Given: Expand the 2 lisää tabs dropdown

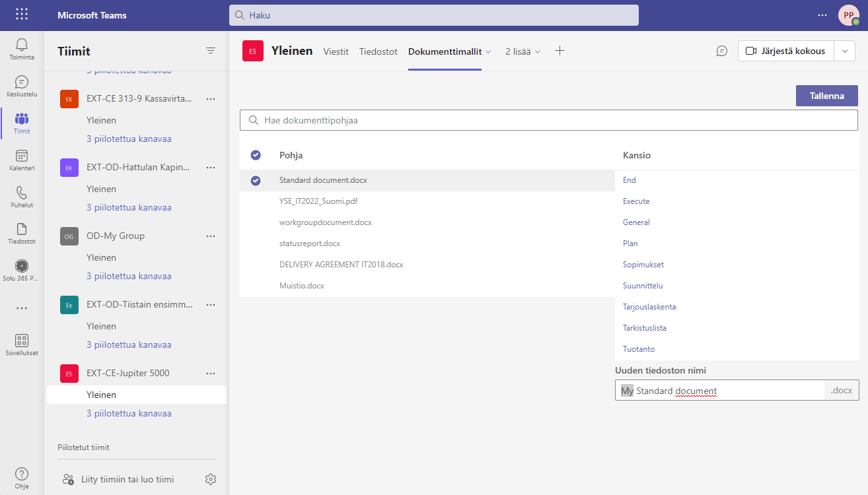Looking at the screenshot, I should point(523,51).
